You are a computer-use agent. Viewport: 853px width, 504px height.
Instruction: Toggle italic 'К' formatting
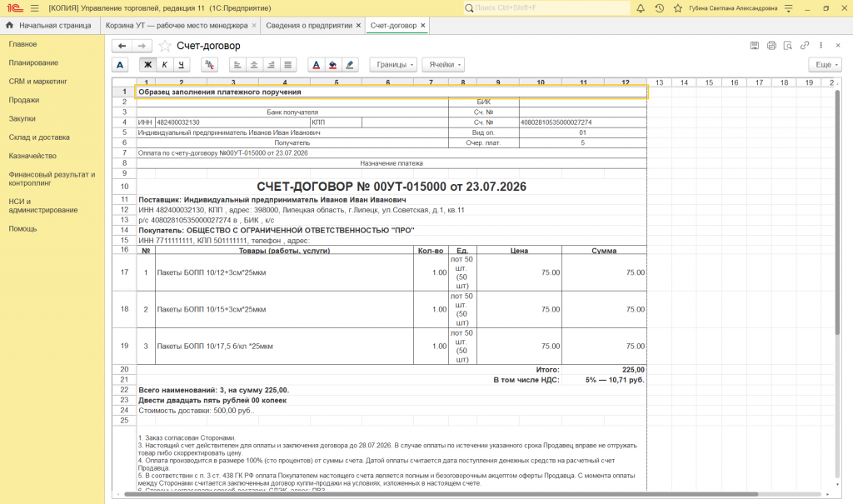(164, 65)
